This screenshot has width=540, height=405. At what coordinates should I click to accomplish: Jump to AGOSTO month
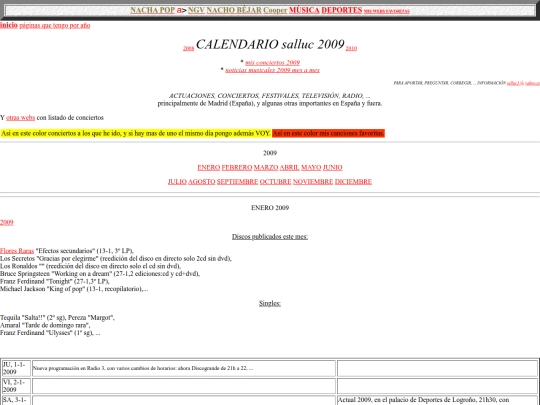pyautogui.click(x=202, y=182)
